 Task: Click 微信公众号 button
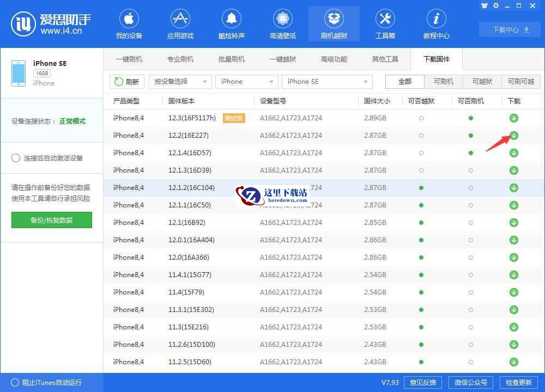tap(471, 383)
